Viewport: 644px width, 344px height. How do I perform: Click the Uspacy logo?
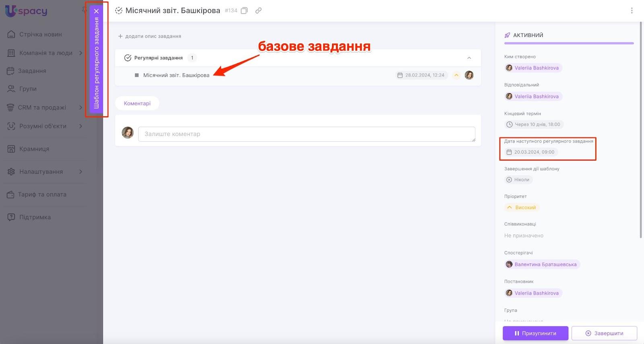coord(26,11)
